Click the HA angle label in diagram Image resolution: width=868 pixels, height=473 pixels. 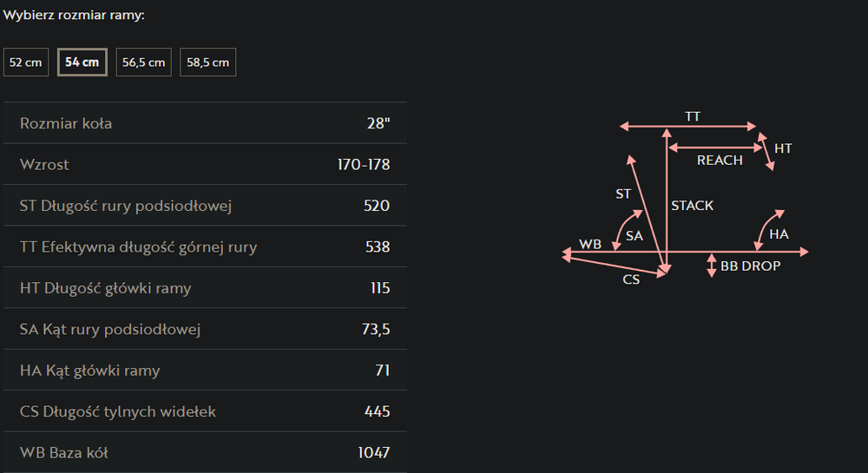point(779,234)
